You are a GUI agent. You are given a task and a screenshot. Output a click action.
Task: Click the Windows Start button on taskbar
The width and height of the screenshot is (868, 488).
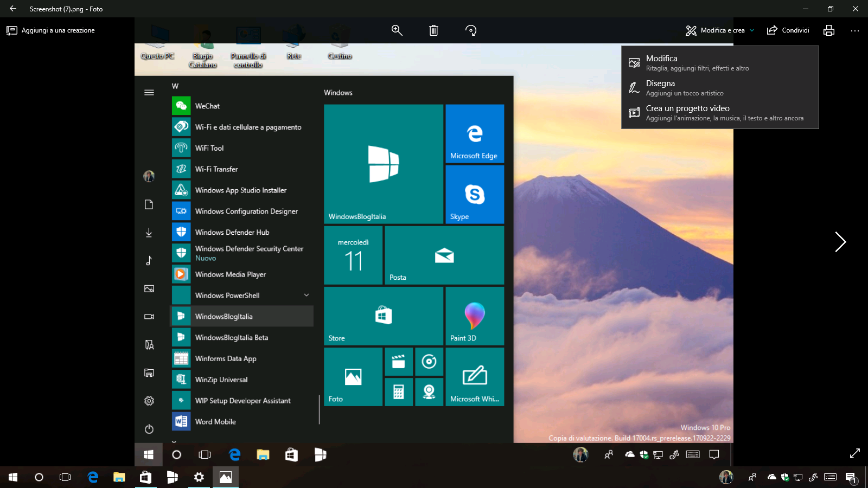click(13, 477)
